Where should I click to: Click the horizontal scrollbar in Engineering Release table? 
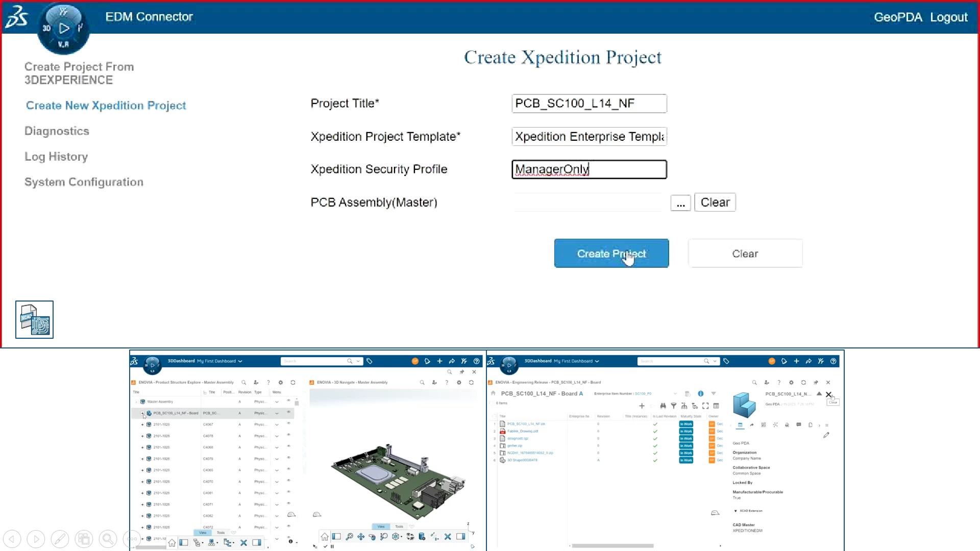tap(612, 546)
